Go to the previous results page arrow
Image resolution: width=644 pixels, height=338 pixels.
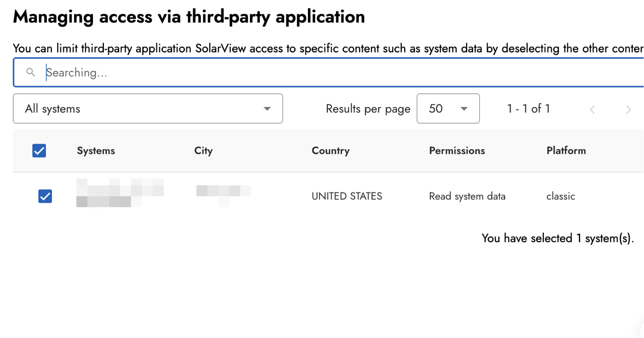coord(592,110)
